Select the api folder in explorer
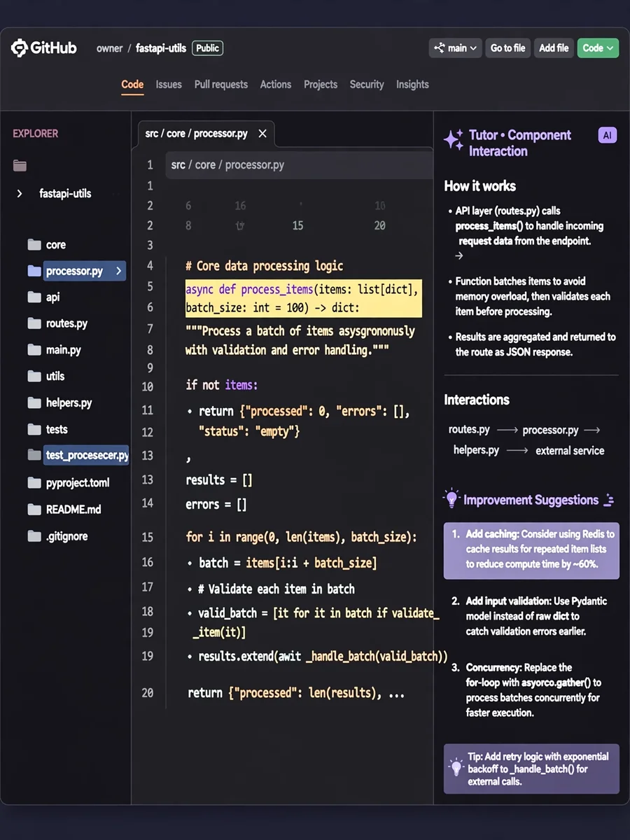Image resolution: width=630 pixels, height=840 pixels. point(53,297)
